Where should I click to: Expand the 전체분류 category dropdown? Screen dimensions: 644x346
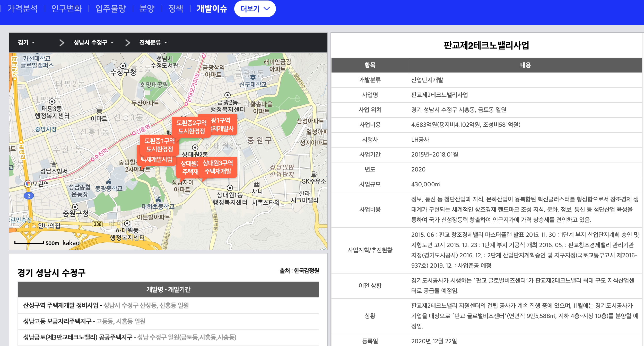[x=153, y=42]
